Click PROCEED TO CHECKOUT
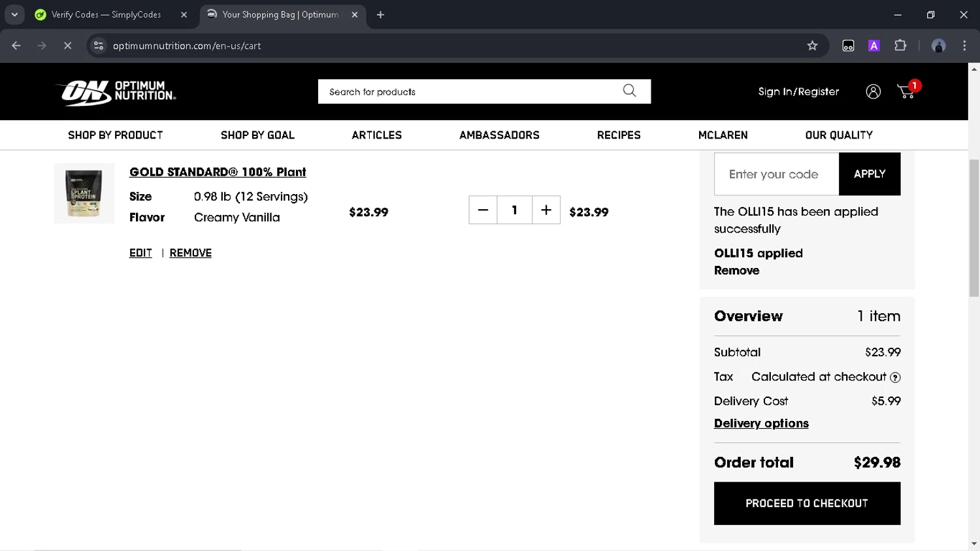 pos(807,503)
